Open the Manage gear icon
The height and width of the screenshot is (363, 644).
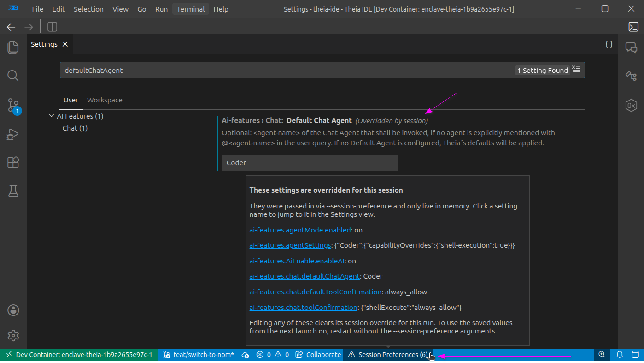pyautogui.click(x=13, y=336)
